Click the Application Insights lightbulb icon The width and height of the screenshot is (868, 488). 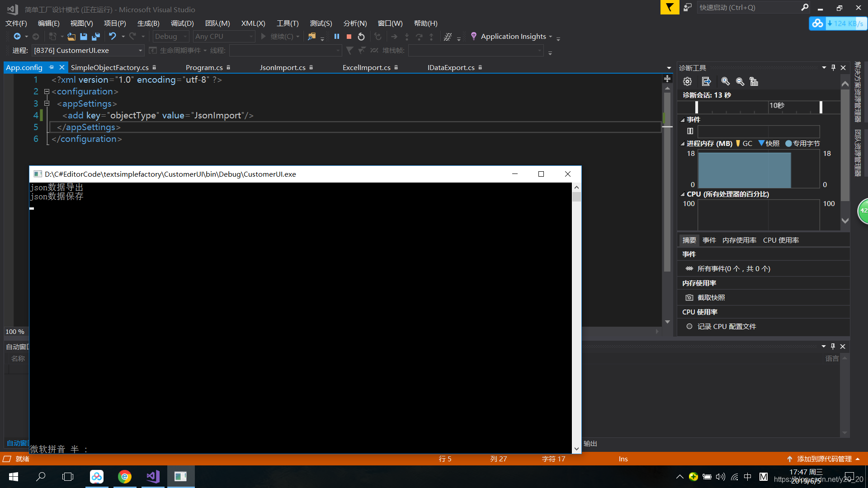[x=473, y=36]
